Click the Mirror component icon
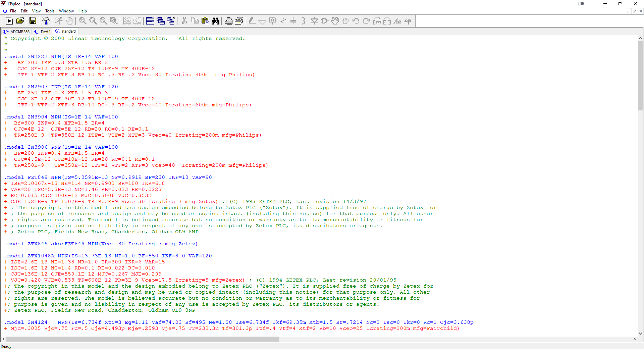 coord(387,21)
